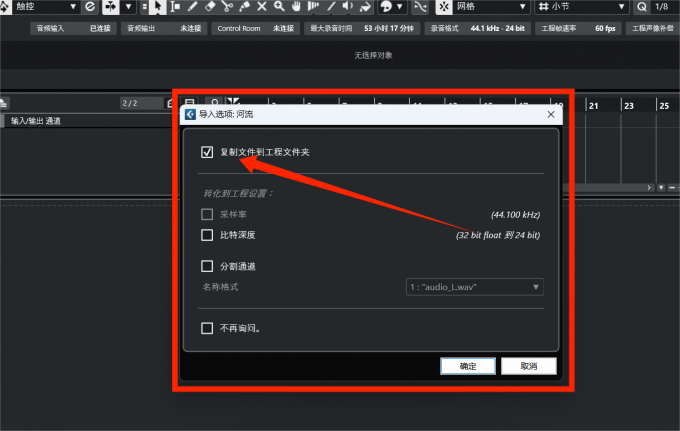Select the 输入/输出 通道 track row

tap(87, 121)
